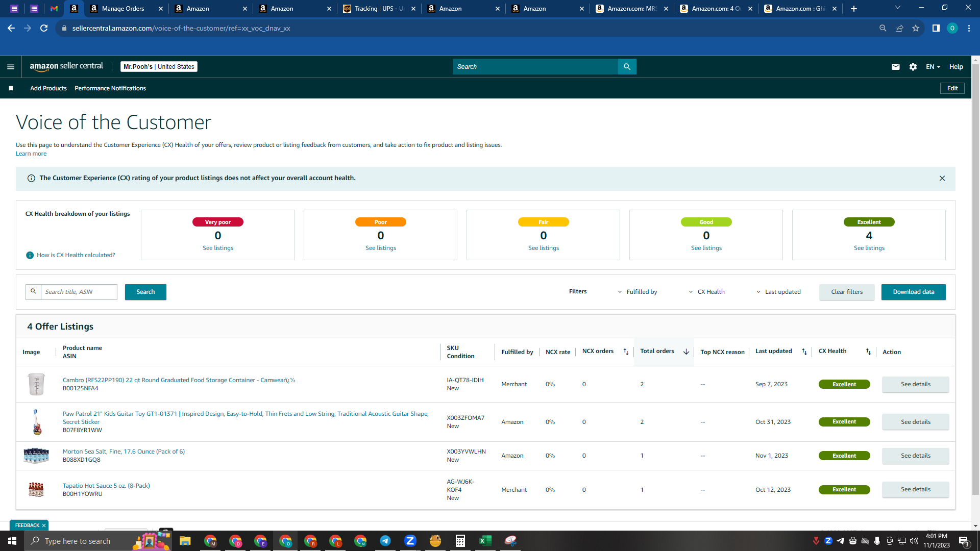Dismiss the CX rating info banner
This screenshot has width=980, height=551.
pyautogui.click(x=942, y=179)
